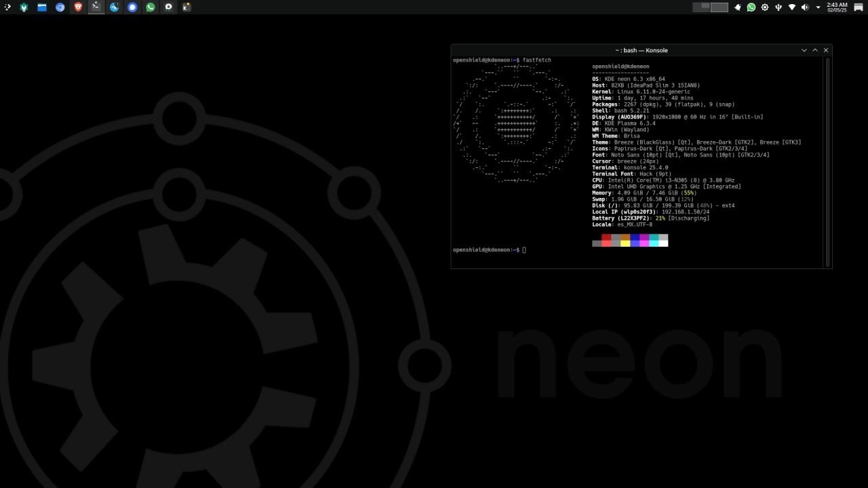Click the 'Disk (/): 95.83 GiB' line

(x=663, y=205)
